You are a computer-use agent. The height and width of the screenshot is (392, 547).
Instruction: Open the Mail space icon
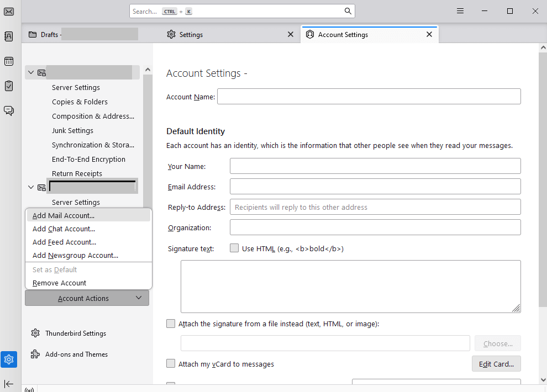click(x=9, y=12)
